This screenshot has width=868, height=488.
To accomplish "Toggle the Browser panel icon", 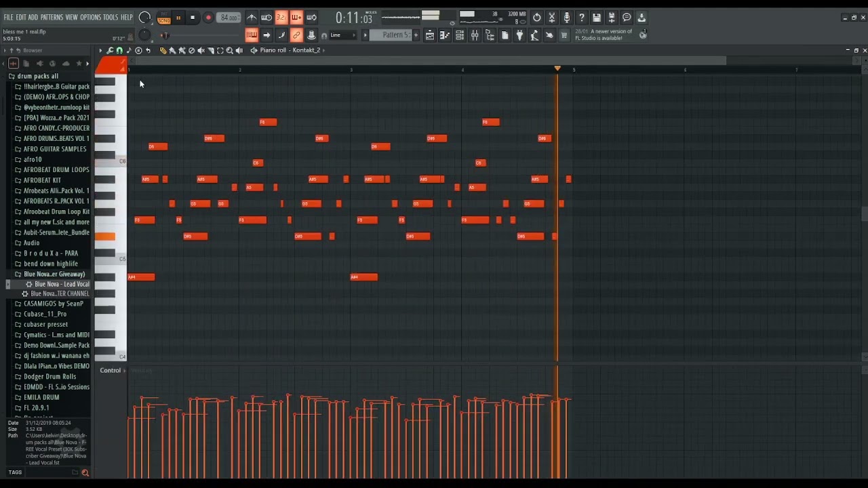I will [490, 35].
